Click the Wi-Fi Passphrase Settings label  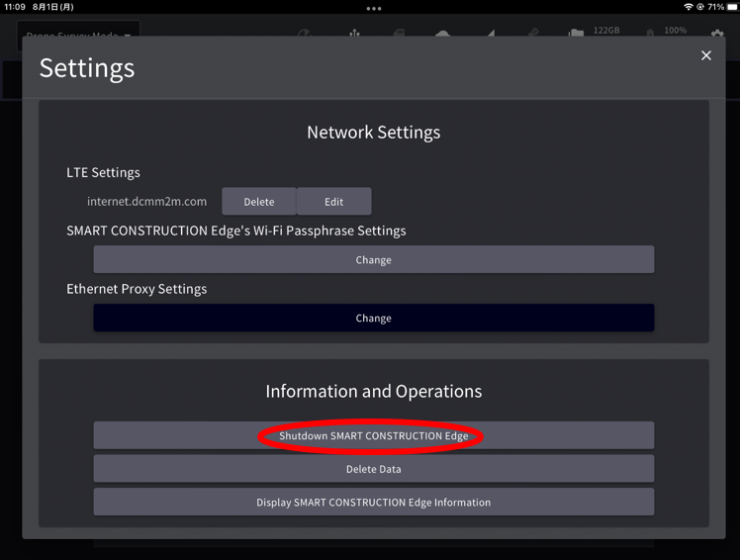[236, 231]
